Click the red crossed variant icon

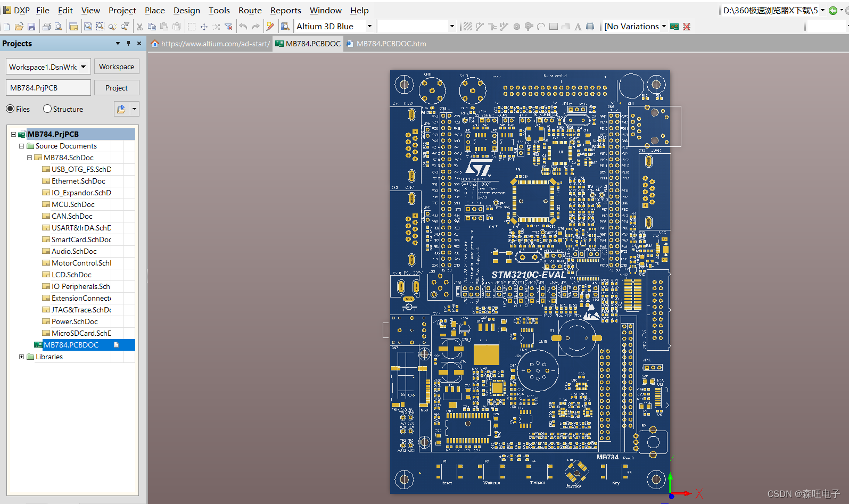tap(687, 27)
